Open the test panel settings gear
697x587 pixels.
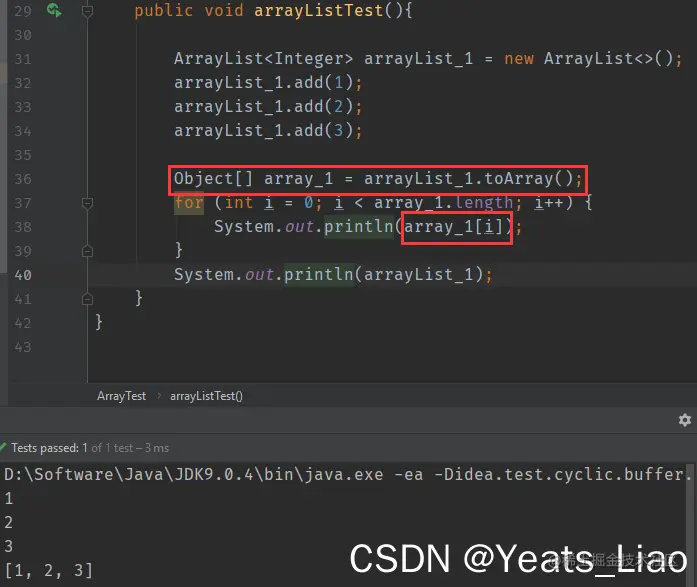click(685, 420)
